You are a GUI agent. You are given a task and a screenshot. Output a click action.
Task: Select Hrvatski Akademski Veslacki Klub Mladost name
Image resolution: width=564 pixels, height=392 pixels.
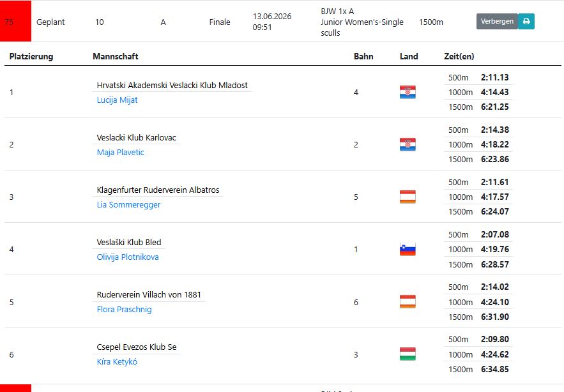tap(172, 86)
